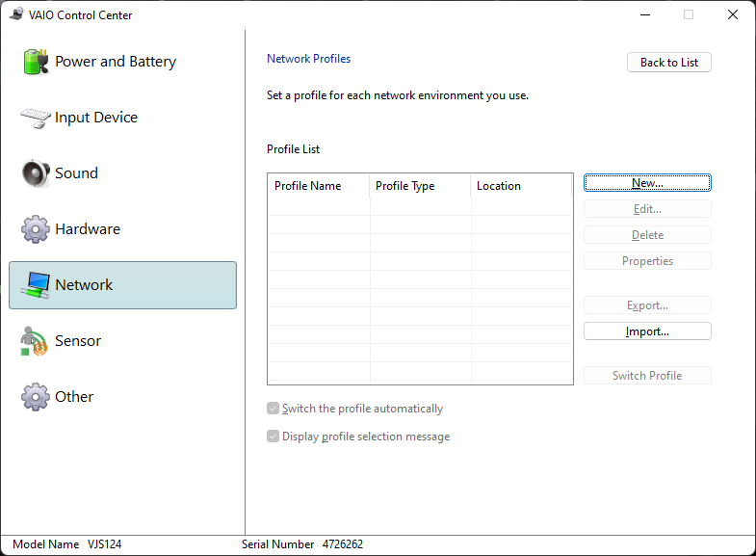Go back using Back to List button
The image size is (756, 556).
click(669, 63)
